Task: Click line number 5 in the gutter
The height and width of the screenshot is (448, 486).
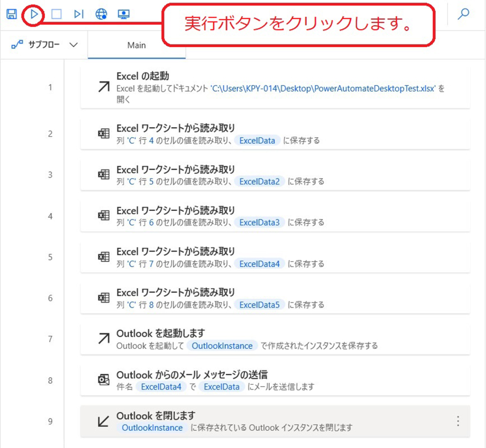Action: pos(50,257)
